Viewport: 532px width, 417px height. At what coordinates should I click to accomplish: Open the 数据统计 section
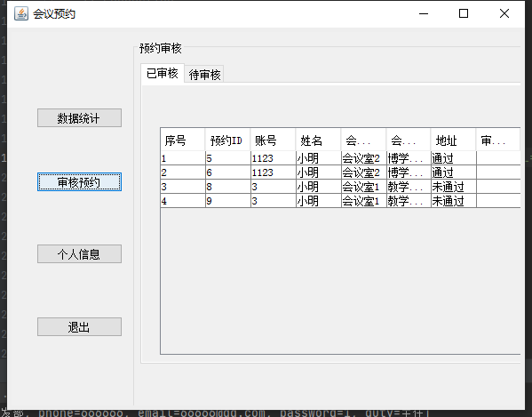pos(79,118)
